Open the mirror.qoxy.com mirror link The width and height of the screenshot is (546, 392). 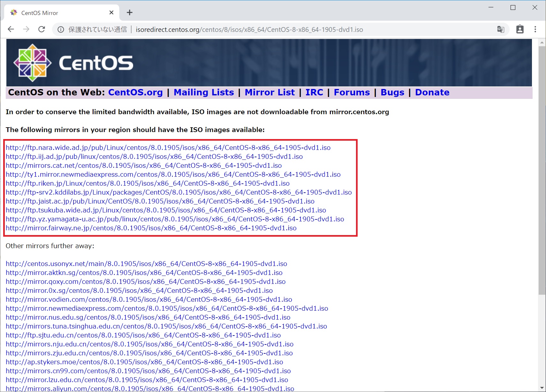[x=146, y=282]
